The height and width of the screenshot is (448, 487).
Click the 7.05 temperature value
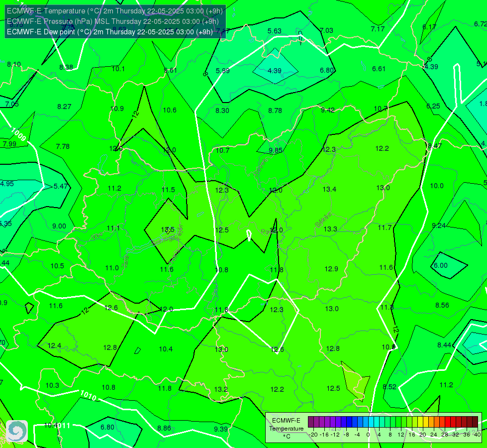click(x=12, y=104)
